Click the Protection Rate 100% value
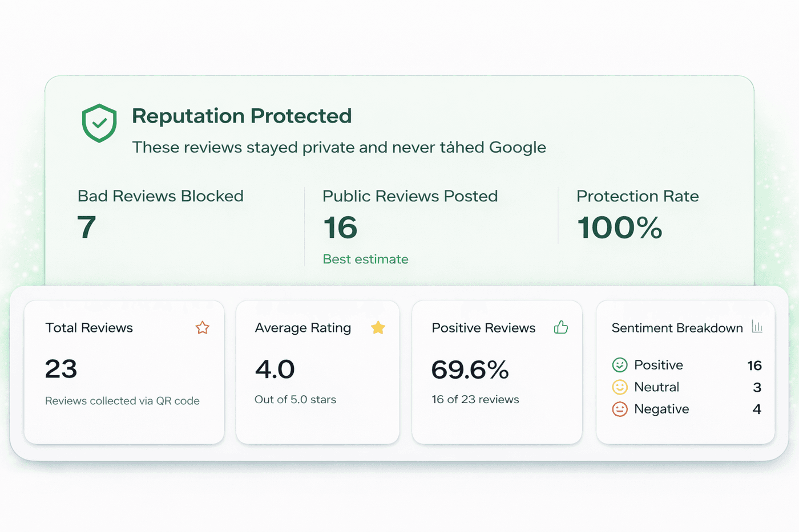 pos(619,228)
